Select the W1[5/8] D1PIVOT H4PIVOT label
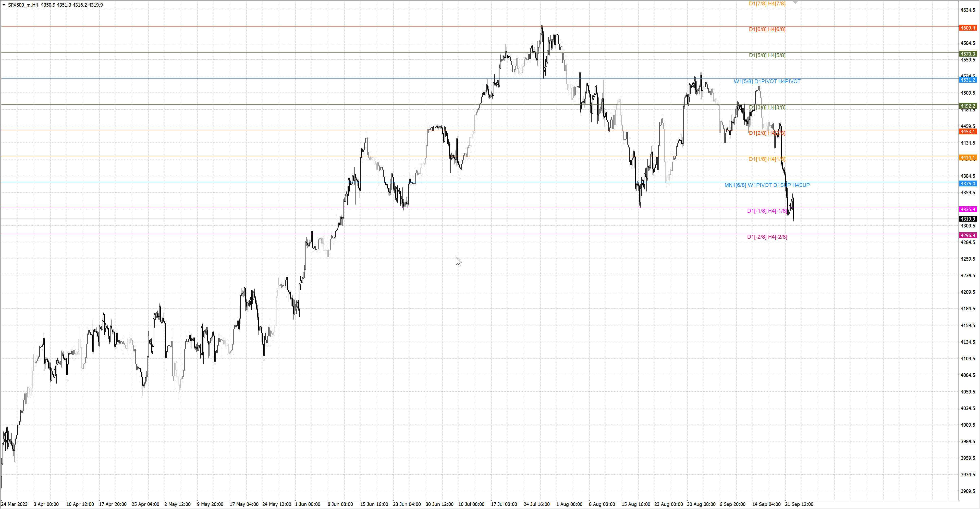 [767, 81]
